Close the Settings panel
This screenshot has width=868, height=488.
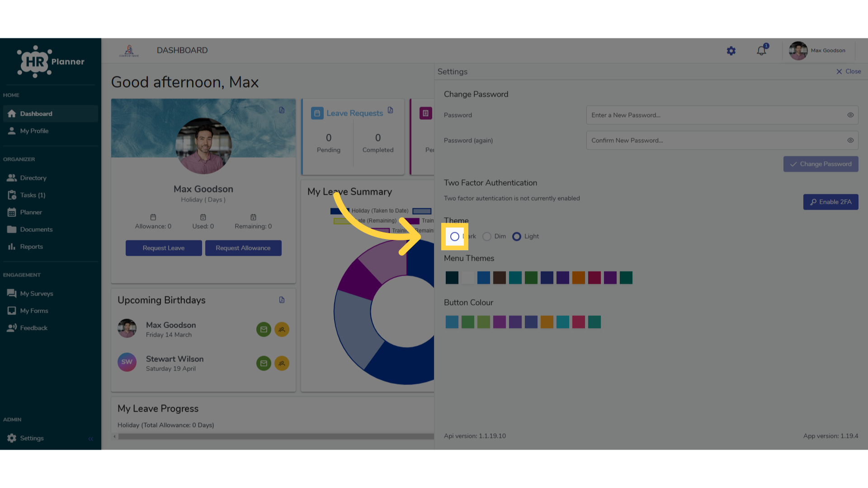point(849,71)
